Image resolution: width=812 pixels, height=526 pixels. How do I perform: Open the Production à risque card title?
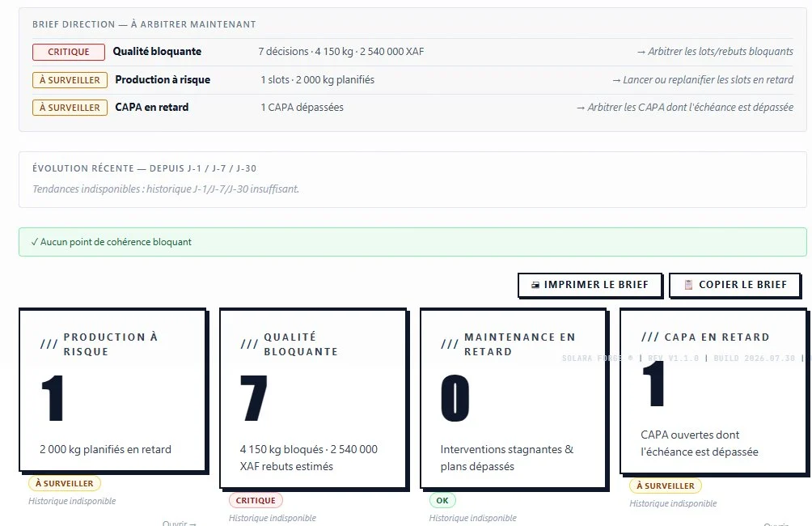point(110,344)
